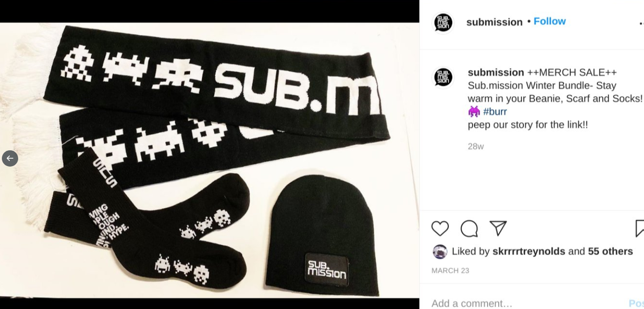Open the #burr hashtag

[495, 112]
